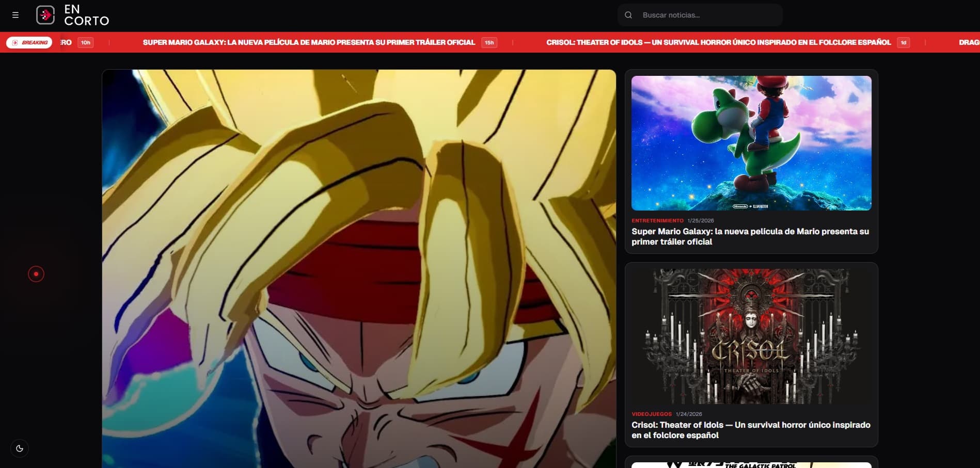
Task: Select the ENTRETENIMIENTO category label
Action: pos(657,220)
